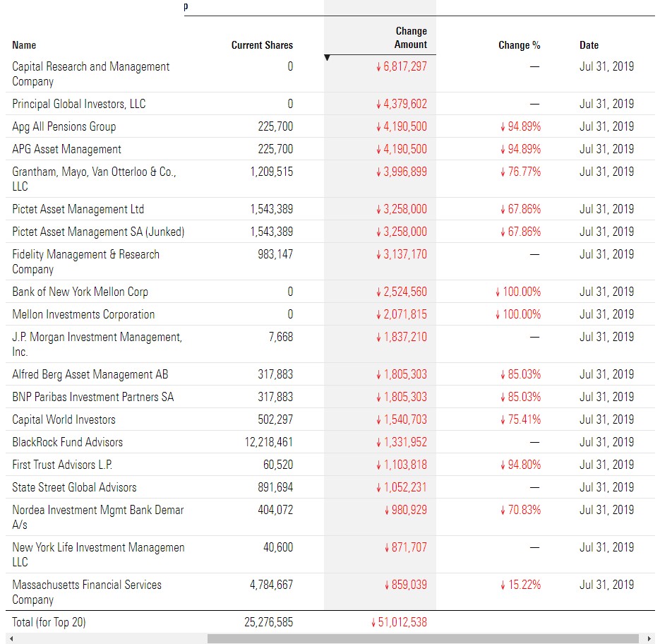Click change amount 2,524,560
The image size is (672, 644).
(x=401, y=292)
